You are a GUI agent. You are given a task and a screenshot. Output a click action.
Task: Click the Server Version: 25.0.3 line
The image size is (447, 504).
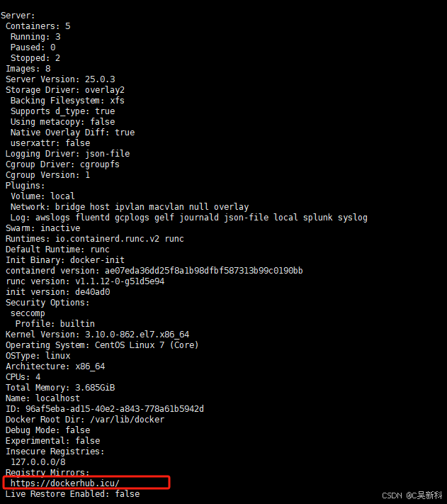60,79
